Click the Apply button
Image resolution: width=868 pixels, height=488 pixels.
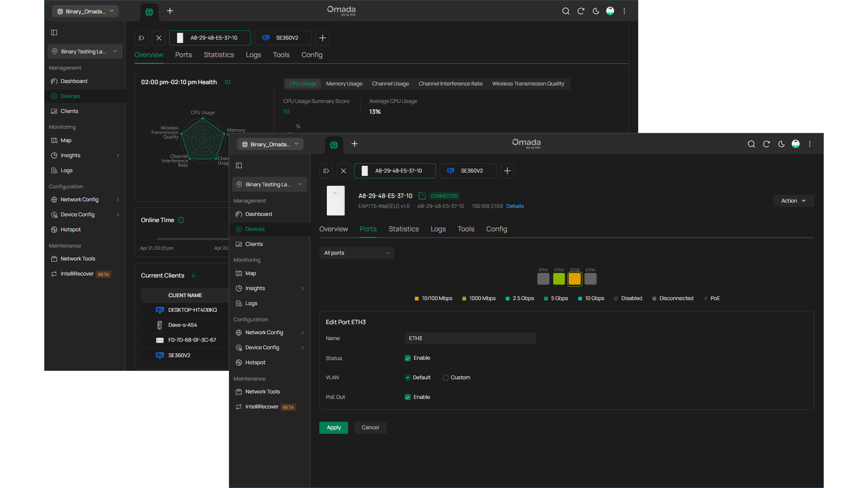point(334,428)
